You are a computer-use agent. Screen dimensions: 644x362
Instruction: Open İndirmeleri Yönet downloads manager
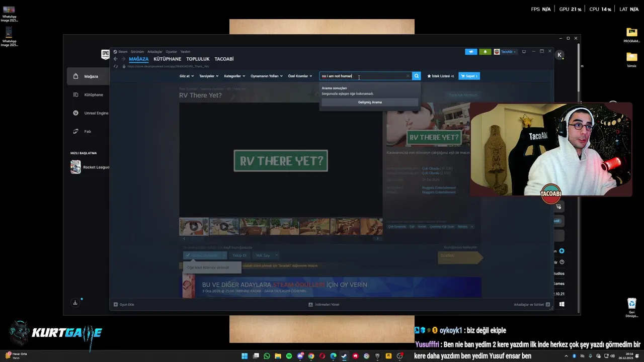coord(324,304)
